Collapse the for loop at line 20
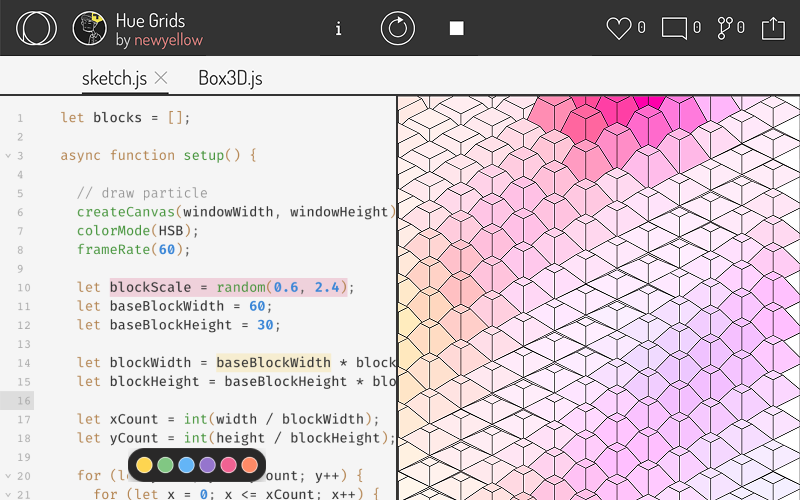The height and width of the screenshot is (500, 800). click(x=8, y=476)
